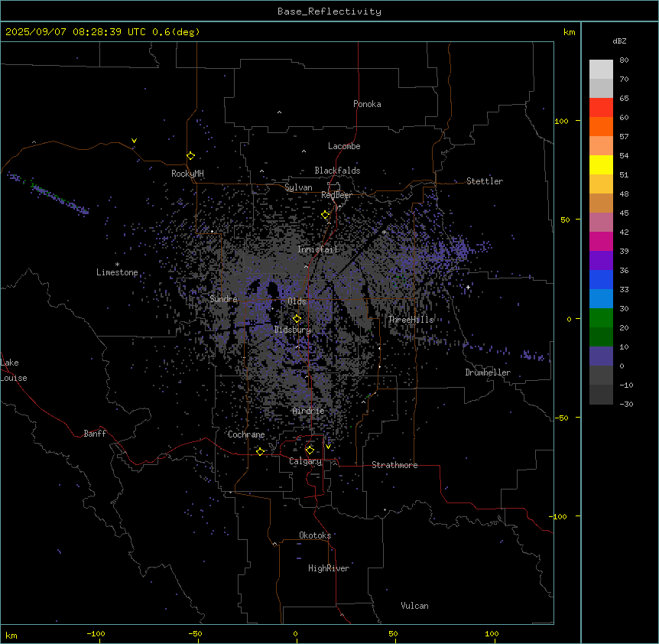The height and width of the screenshot is (644, 659).
Task: Select the HighRiver label
Action: click(329, 568)
